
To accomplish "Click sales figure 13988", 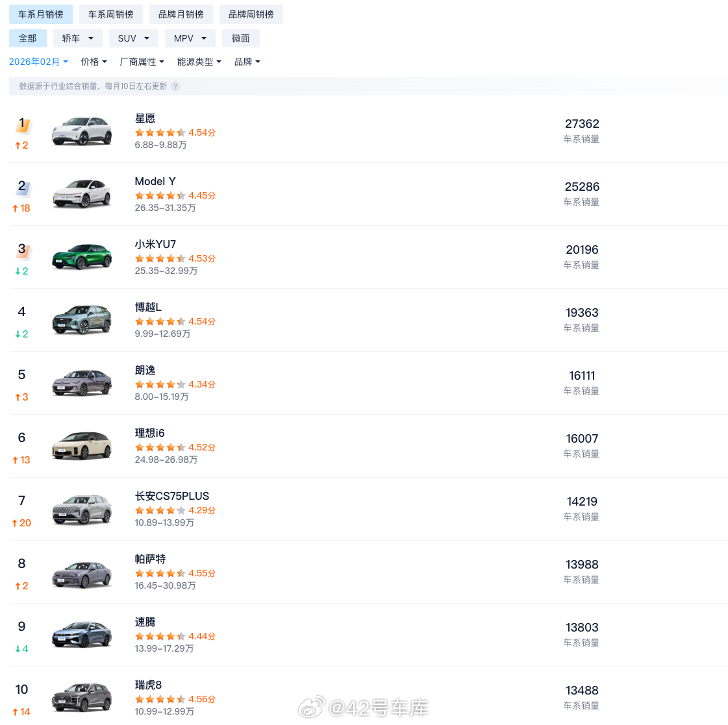I will [x=582, y=565].
